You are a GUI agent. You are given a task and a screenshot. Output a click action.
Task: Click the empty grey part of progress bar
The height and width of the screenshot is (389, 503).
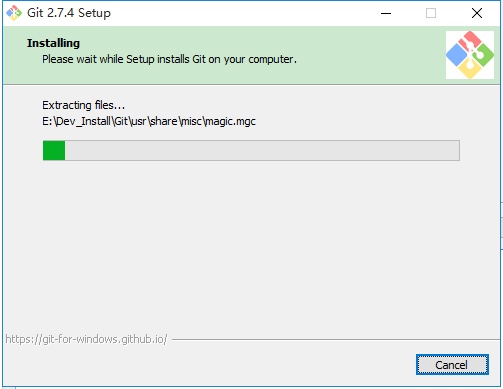click(262, 151)
